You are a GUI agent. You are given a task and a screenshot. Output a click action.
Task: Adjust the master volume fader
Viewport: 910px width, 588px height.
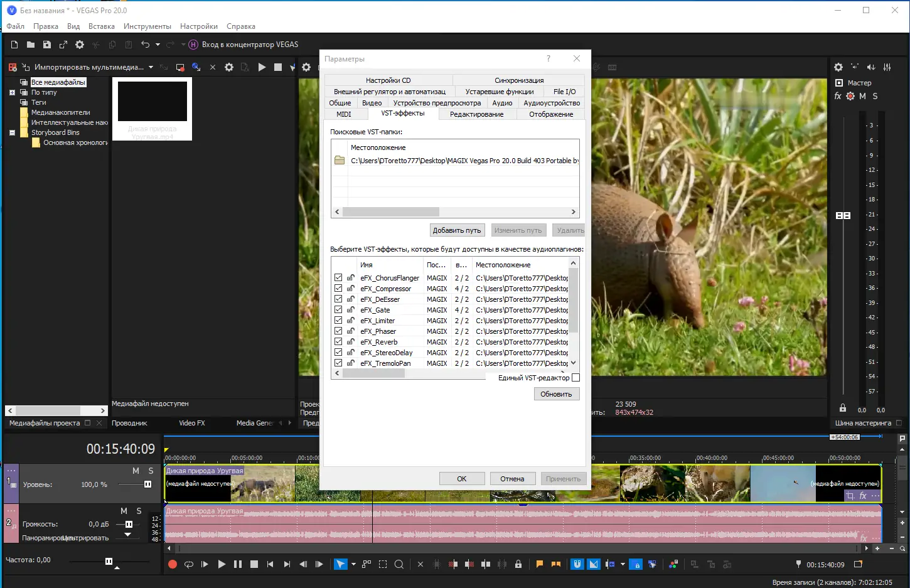[843, 215]
